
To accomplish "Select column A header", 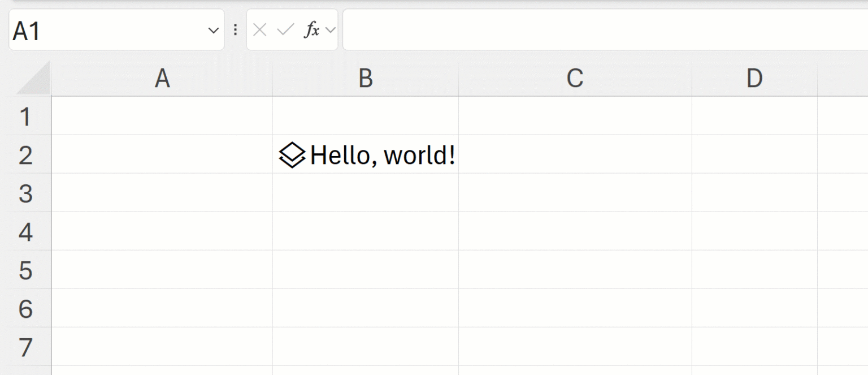I will (162, 79).
